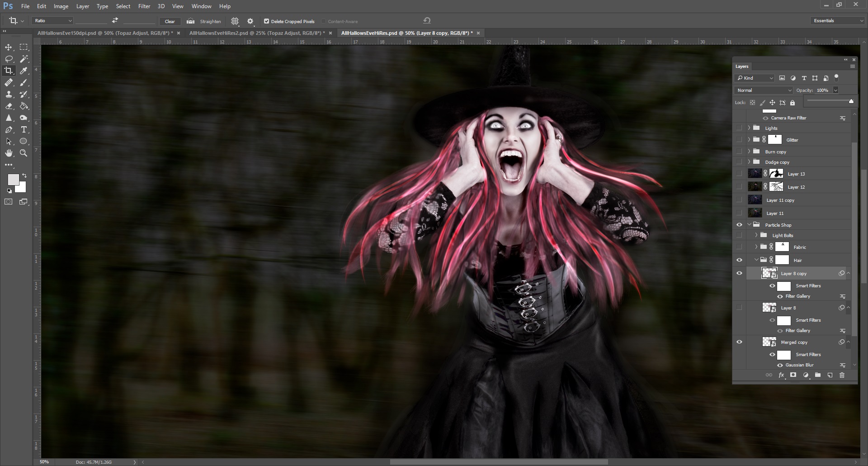Uncheck Delete Cropped Pixels
Image resolution: width=868 pixels, height=466 pixels.
click(x=267, y=21)
